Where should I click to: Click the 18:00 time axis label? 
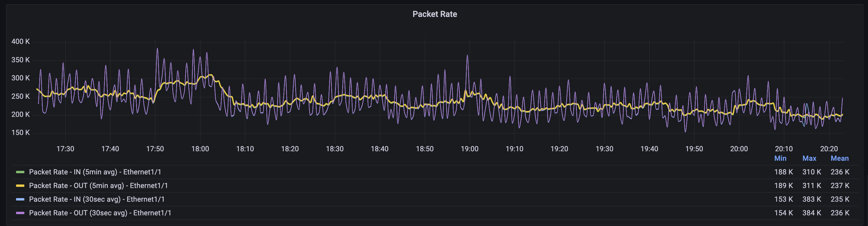tap(200, 149)
